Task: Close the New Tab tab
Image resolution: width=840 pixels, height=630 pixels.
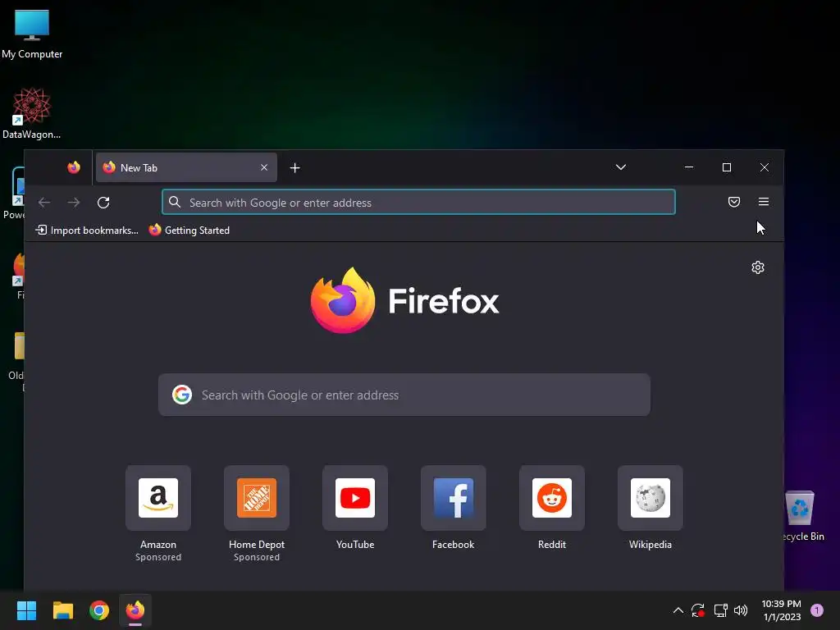Action: pyautogui.click(x=264, y=167)
